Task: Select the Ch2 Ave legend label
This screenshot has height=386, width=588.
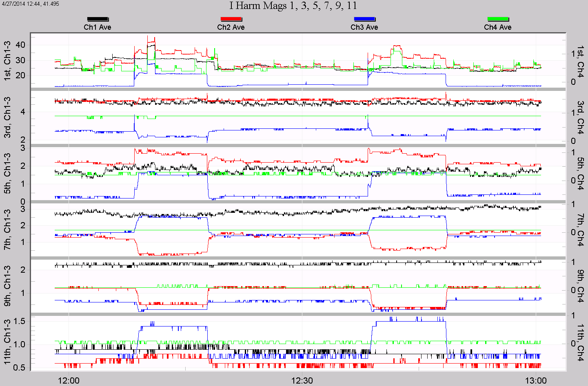Action: click(231, 27)
